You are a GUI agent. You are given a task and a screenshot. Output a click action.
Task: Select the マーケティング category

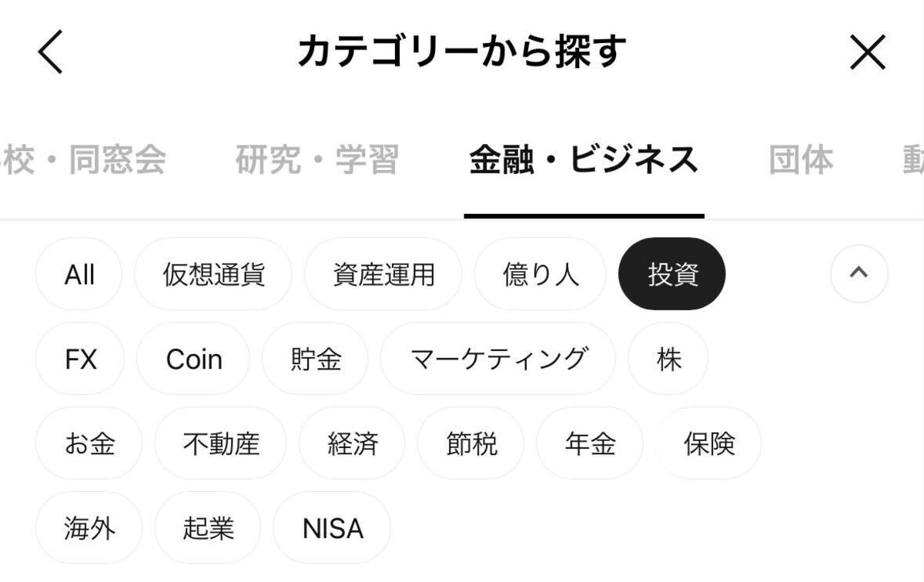point(498,359)
